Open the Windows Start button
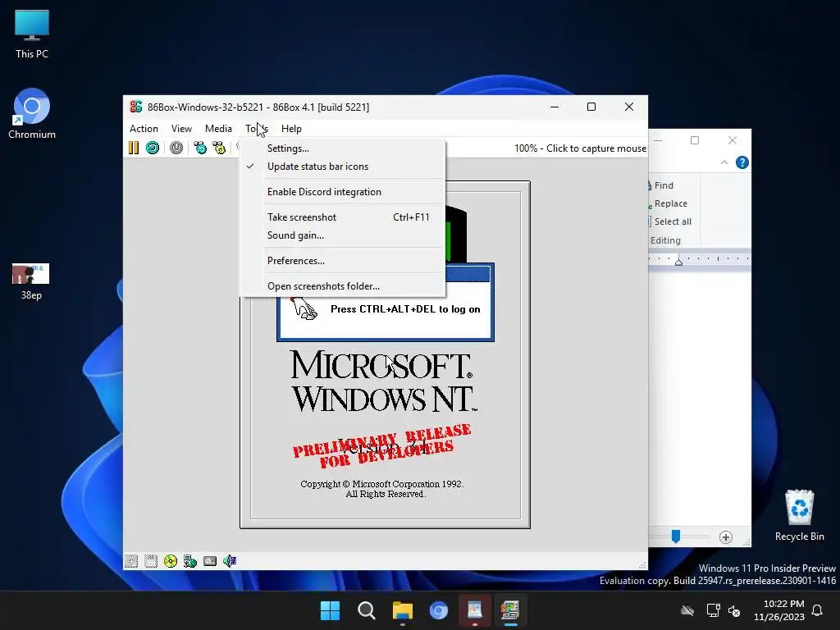Viewport: 840px width, 630px height. coord(330,610)
